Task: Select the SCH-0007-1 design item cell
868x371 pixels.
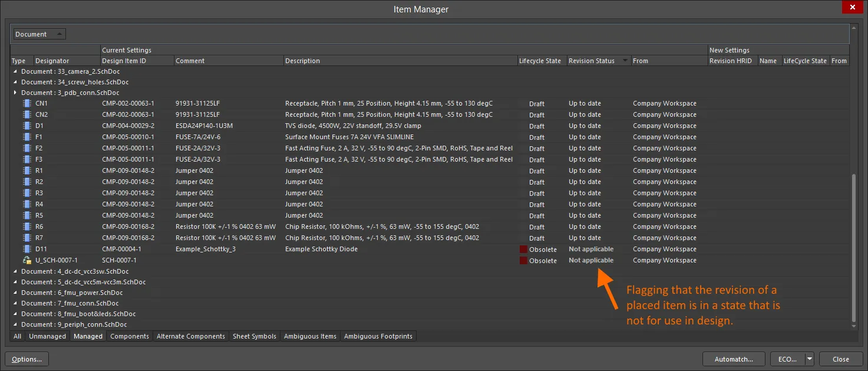Action: [x=119, y=260]
